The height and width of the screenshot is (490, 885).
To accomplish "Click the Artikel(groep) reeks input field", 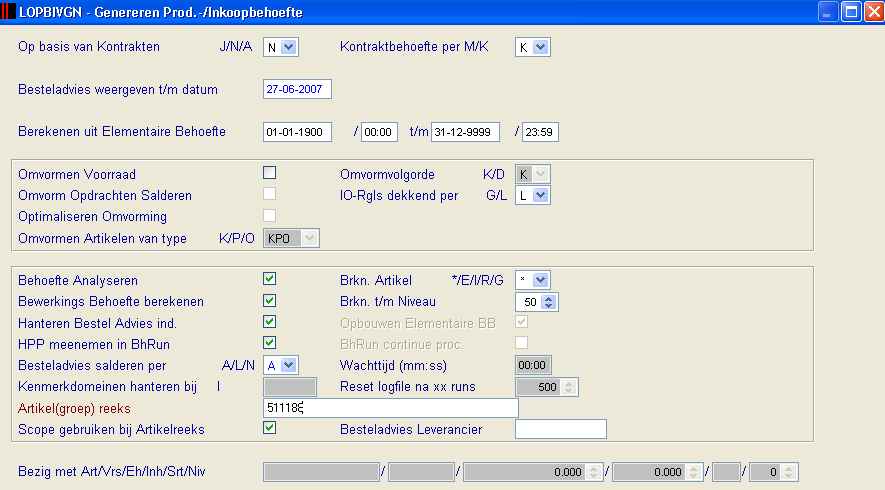I will pyautogui.click(x=391, y=408).
